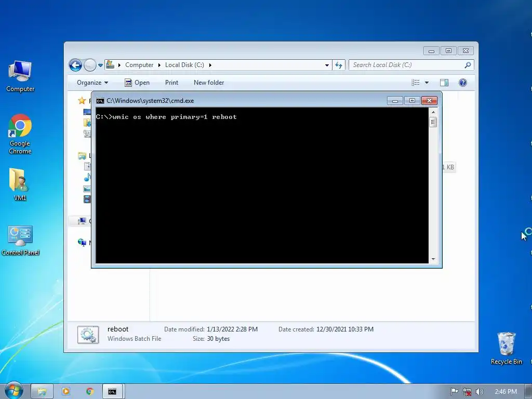Expand Computer breadcrumb arrow
532x399 pixels.
point(159,65)
